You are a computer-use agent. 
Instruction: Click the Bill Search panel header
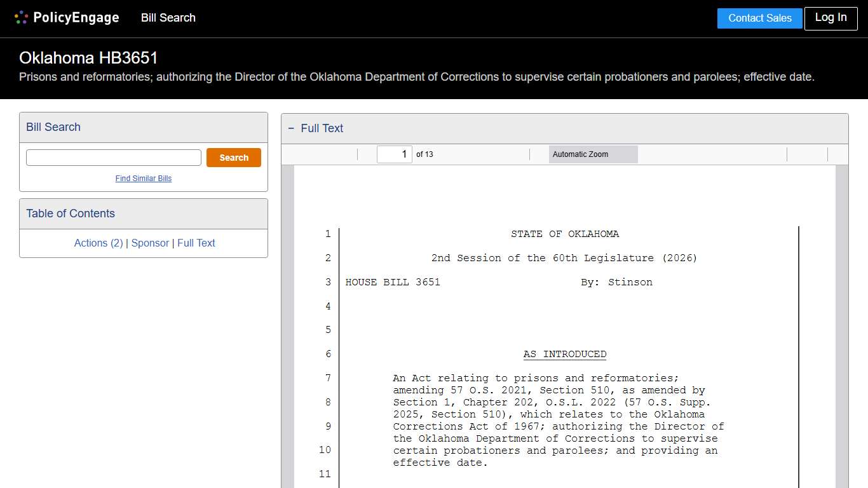pyautogui.click(x=53, y=127)
